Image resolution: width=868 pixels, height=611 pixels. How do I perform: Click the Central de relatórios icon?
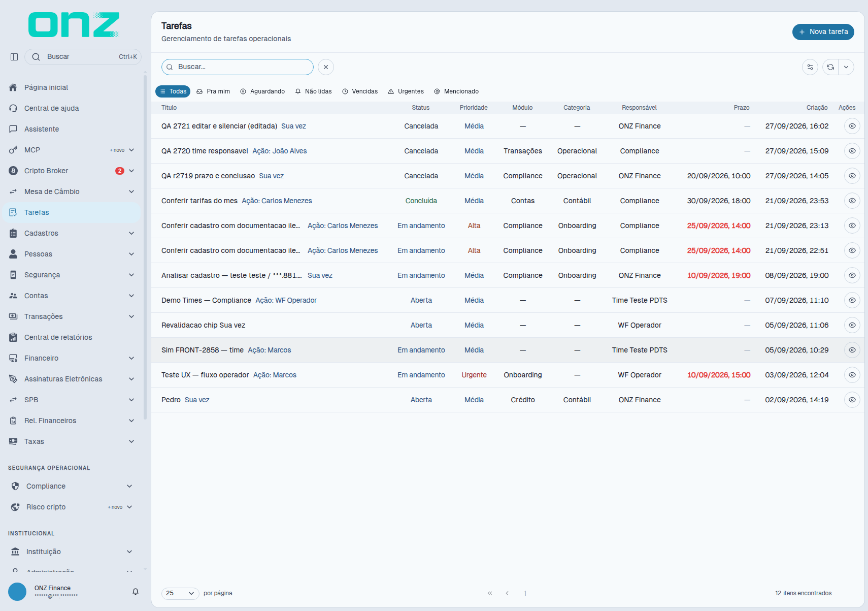[x=13, y=337]
